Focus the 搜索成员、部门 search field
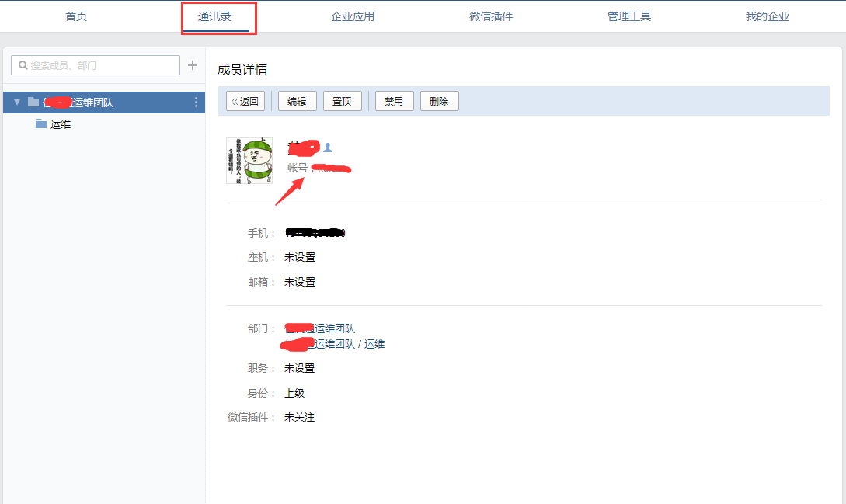This screenshot has width=846, height=504. point(96,65)
